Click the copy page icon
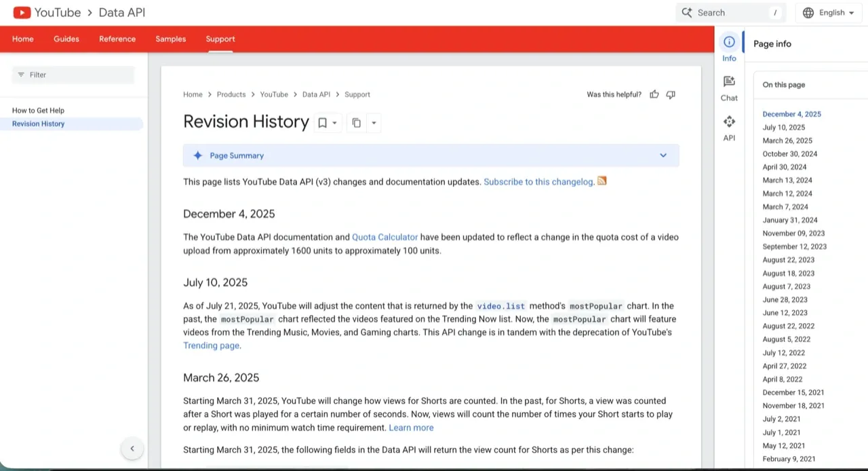Screen dimensions: 868x471 pos(357,123)
